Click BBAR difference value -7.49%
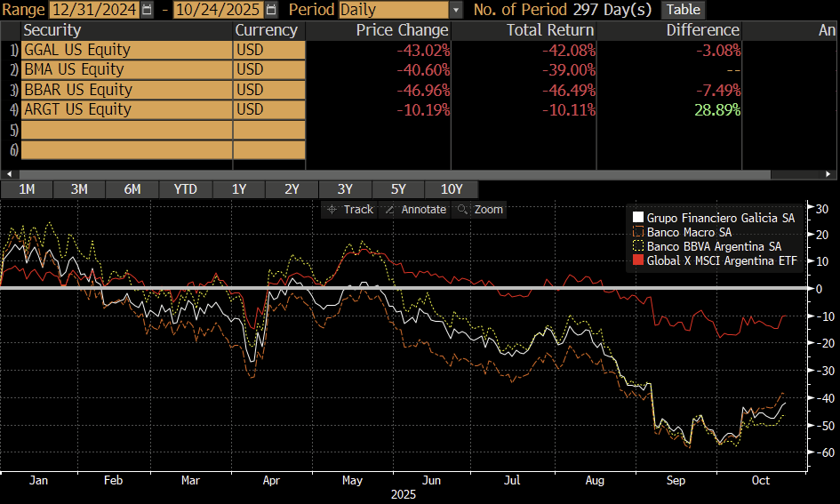Screen dimensions: 840x504 (718, 90)
